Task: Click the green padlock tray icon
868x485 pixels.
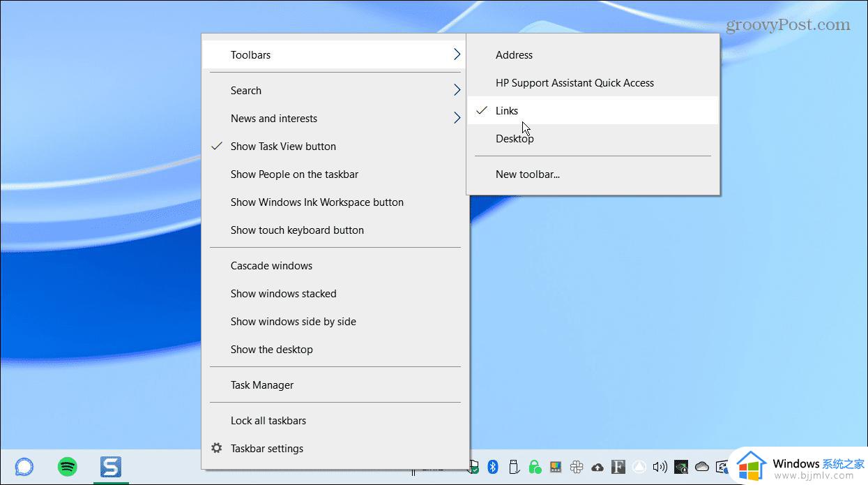Action: tap(535, 467)
